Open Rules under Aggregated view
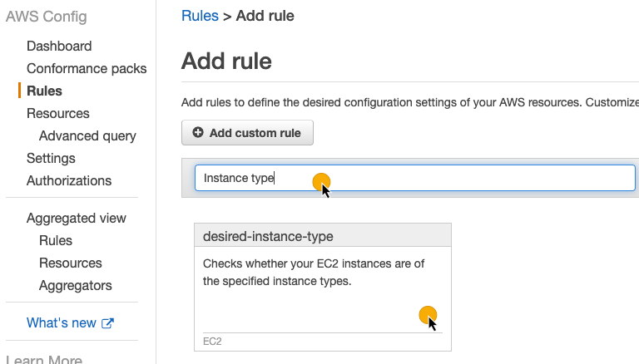The width and height of the screenshot is (639, 364). (56, 241)
